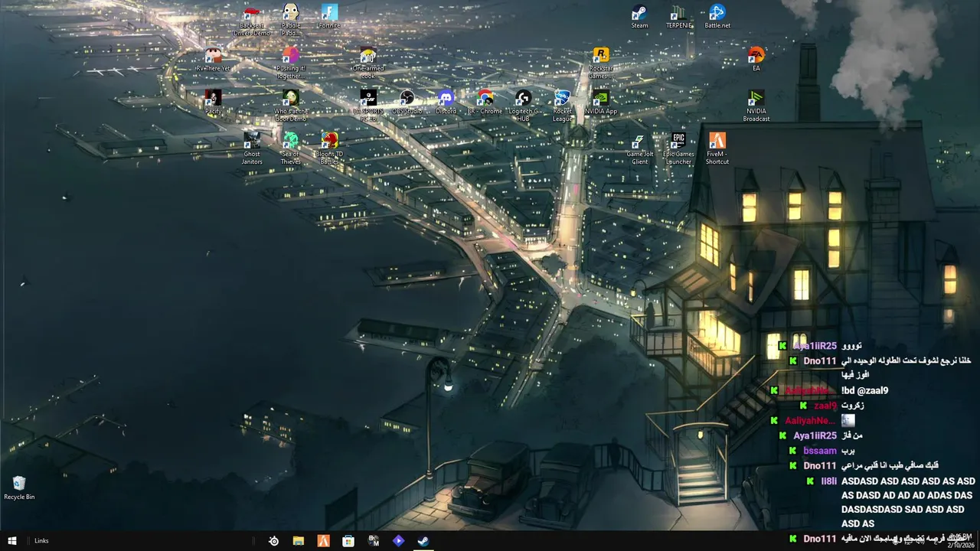This screenshot has height=551, width=980.
Task: Open Microsoft Store from the taskbar
Action: (348, 541)
